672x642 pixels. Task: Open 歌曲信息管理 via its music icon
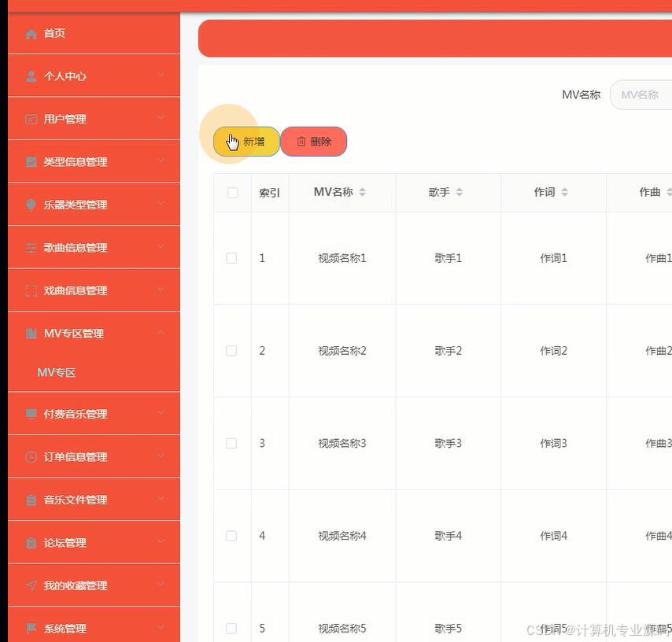tap(31, 247)
